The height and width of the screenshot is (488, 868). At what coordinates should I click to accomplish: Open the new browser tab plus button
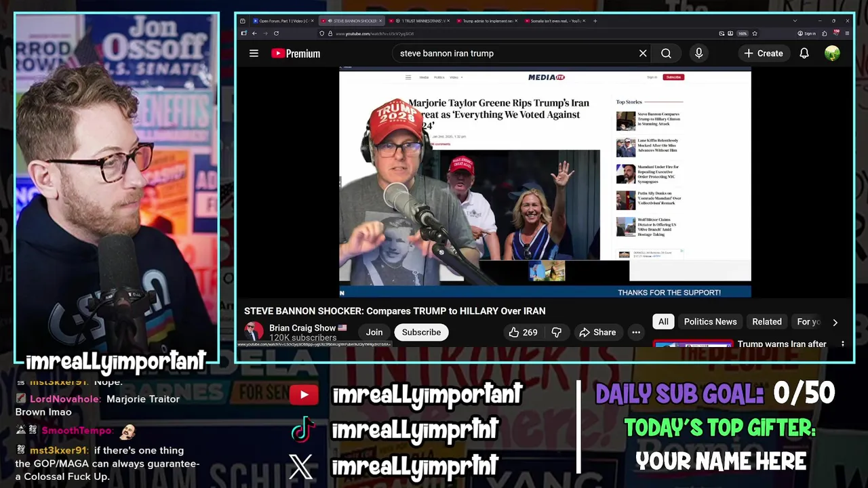click(595, 21)
